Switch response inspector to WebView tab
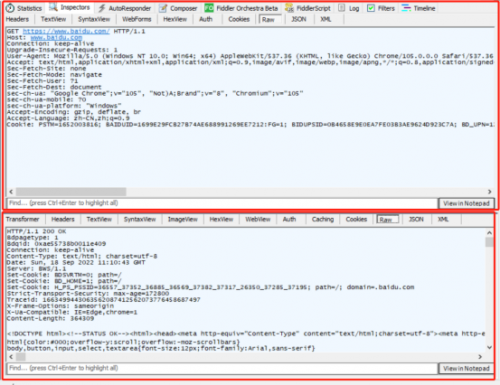This screenshot has width=500, height=385. [258, 219]
